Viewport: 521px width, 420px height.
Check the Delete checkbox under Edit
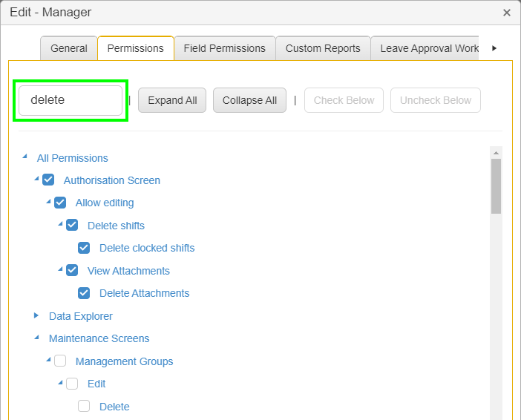pyautogui.click(x=84, y=406)
